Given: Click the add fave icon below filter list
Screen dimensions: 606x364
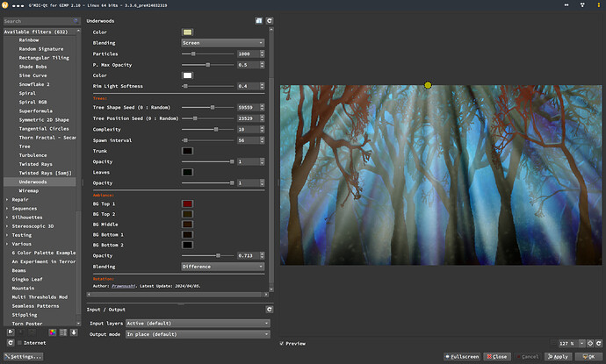Looking at the screenshot, I should point(10,332).
